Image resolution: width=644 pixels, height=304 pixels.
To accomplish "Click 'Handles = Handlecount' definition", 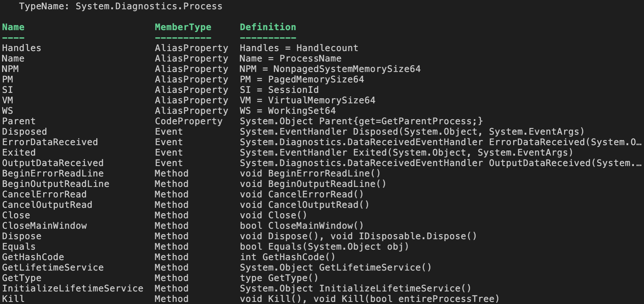I will pyautogui.click(x=299, y=48).
